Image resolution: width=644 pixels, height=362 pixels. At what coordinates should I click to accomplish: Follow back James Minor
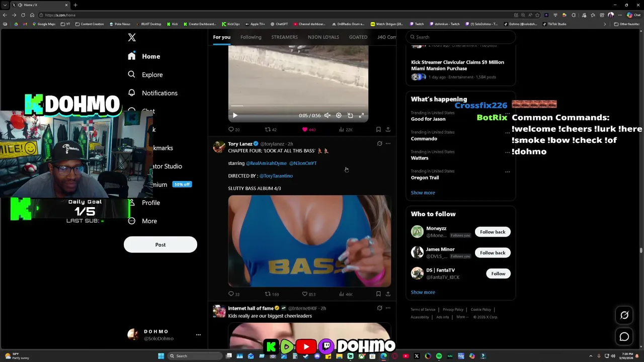click(493, 252)
